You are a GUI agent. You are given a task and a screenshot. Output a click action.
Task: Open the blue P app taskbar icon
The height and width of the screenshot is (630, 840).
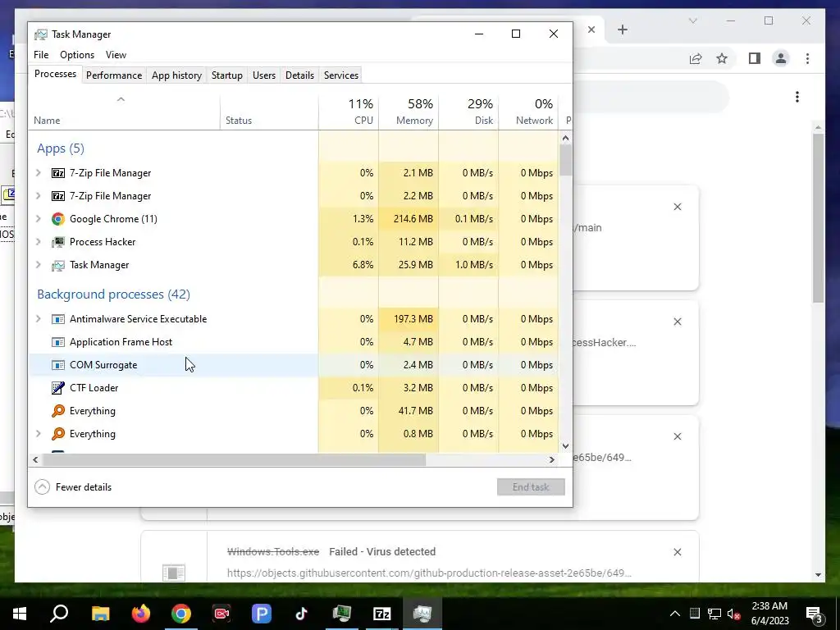pyautogui.click(x=262, y=614)
